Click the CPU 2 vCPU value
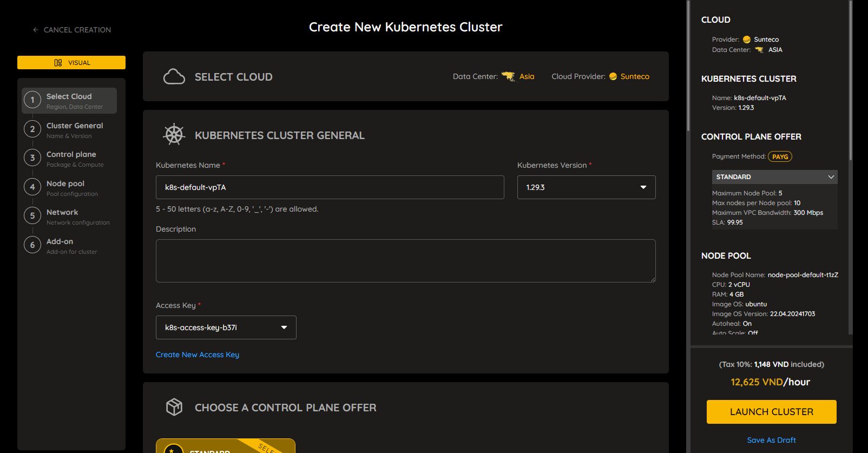 click(739, 285)
